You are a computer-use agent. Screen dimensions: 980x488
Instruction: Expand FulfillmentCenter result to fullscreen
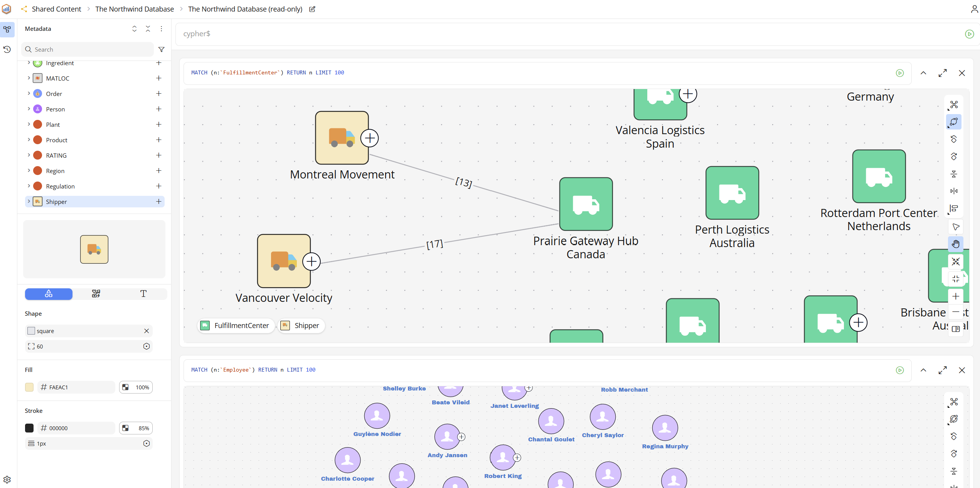click(943, 73)
